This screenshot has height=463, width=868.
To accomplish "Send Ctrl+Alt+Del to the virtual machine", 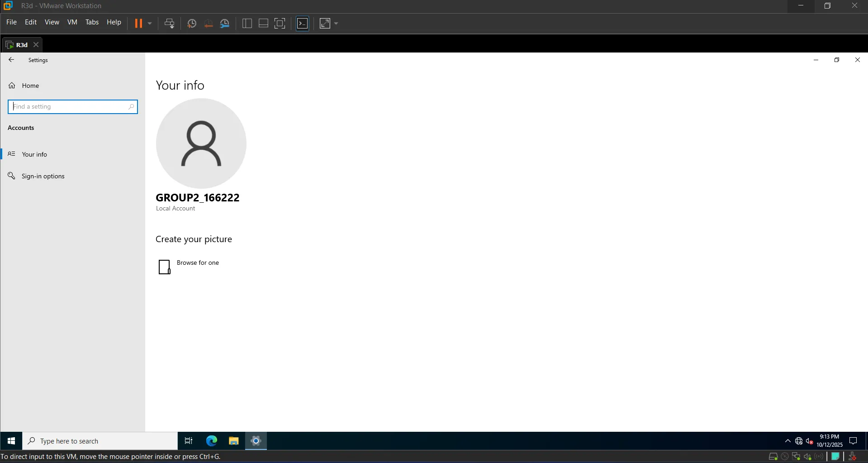I will (170, 24).
